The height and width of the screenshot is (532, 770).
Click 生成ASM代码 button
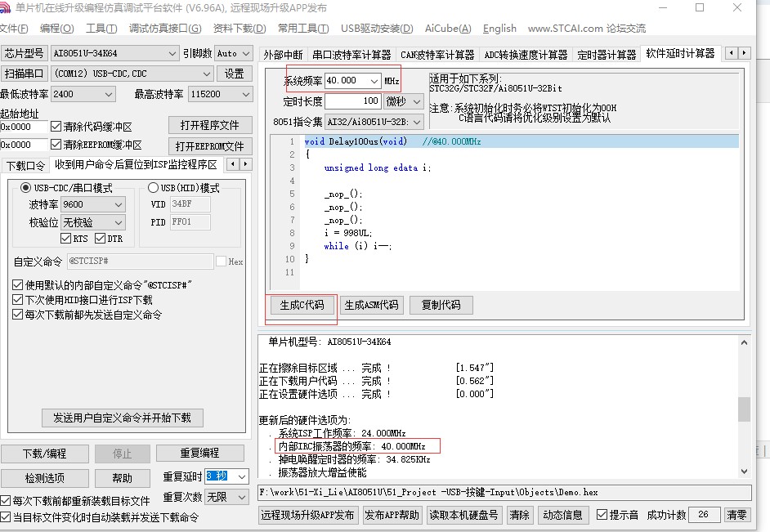click(371, 305)
